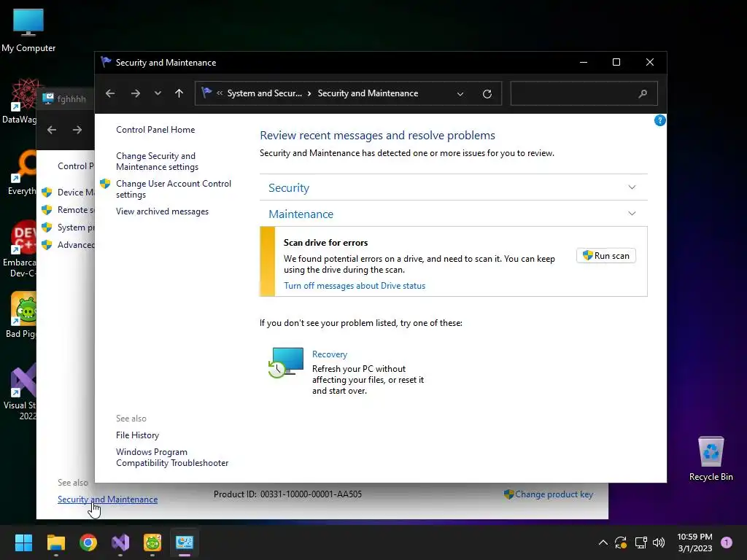The height and width of the screenshot is (560, 747).
Task: Click Security and Maintenance breadcrumb segment
Action: (x=368, y=93)
